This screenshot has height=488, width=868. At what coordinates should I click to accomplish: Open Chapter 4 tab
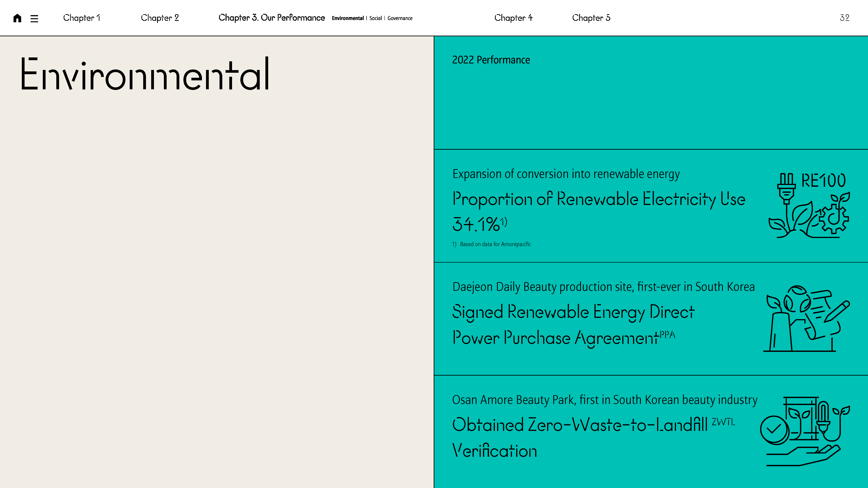tap(513, 18)
